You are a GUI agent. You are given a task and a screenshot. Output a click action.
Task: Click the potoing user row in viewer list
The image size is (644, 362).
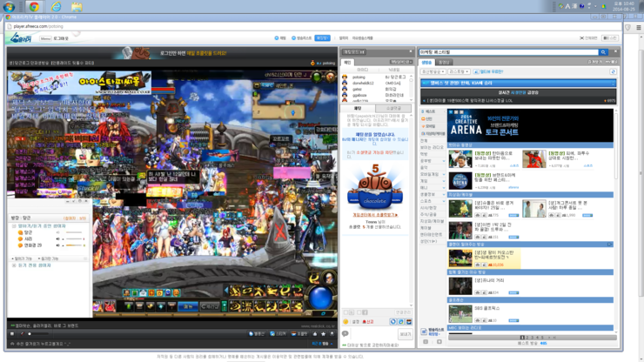click(x=375, y=77)
